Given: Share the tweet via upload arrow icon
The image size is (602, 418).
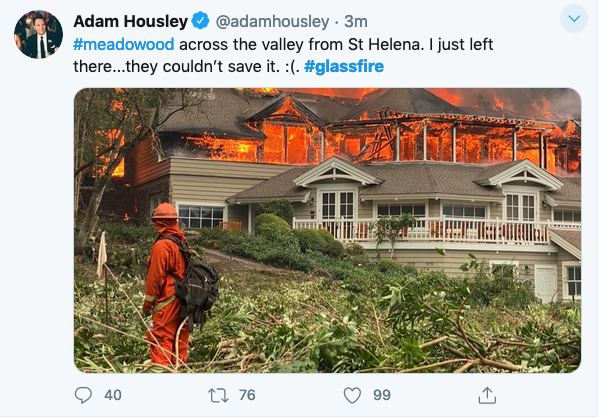Looking at the screenshot, I should click(x=487, y=395).
